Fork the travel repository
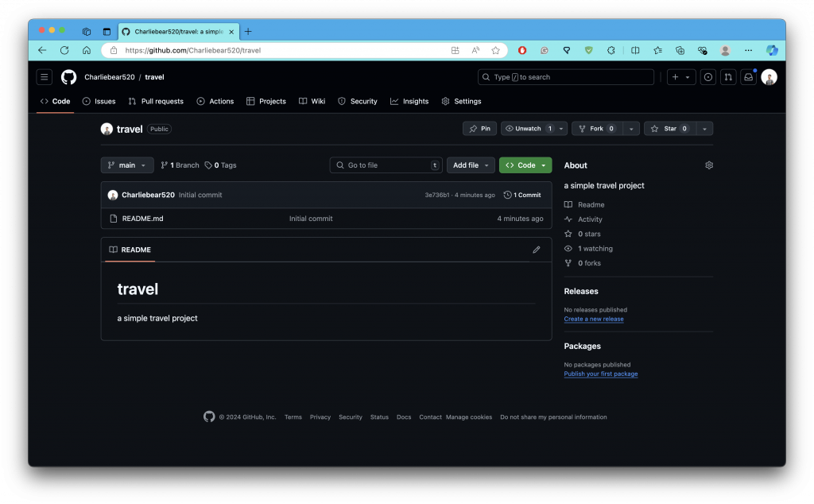The image size is (814, 504). [x=597, y=129]
